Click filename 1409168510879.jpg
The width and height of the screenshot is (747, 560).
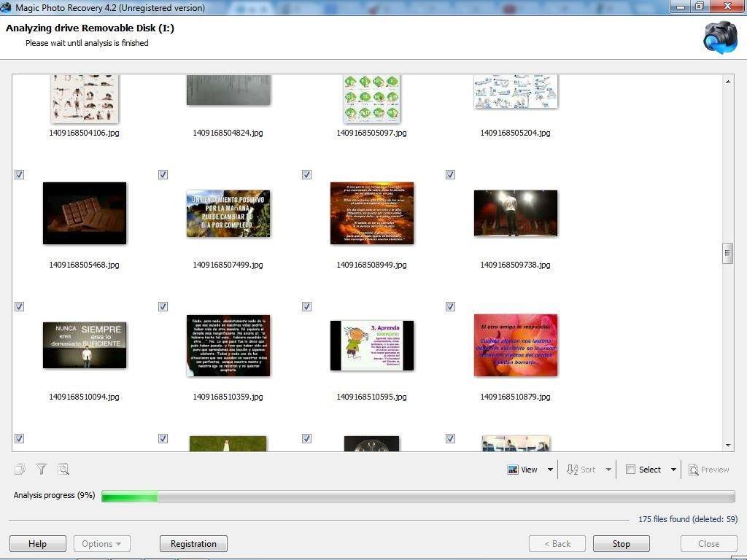[x=516, y=397]
